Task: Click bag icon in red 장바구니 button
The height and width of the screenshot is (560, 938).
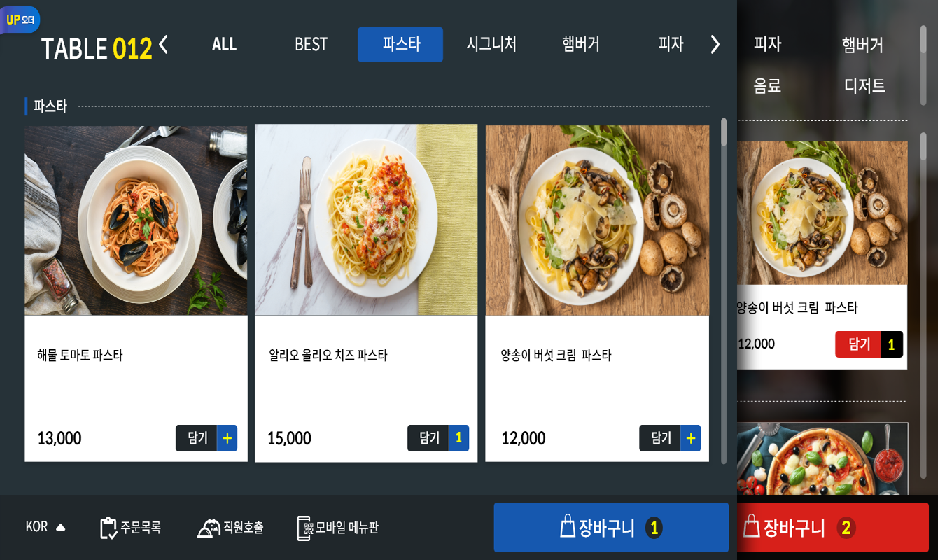Action: pyautogui.click(x=751, y=526)
